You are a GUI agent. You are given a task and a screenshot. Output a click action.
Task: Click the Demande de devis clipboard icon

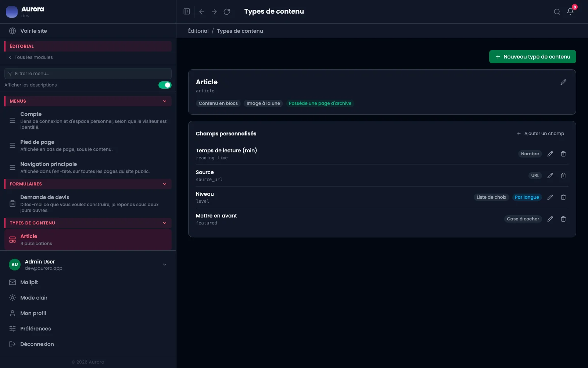[12, 204]
